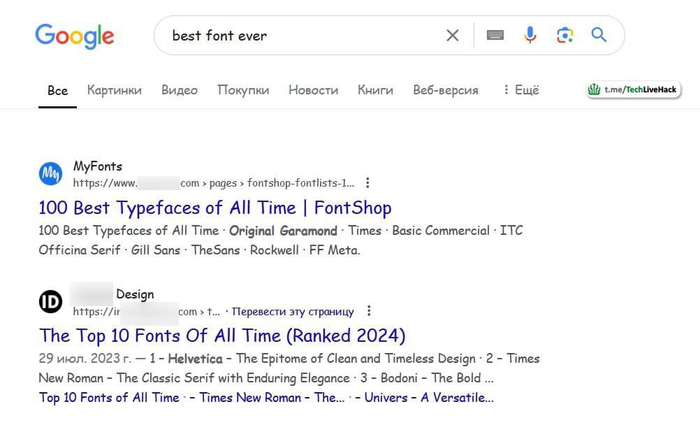Switch to the Картинки tab
Screen dimensions: 700x432
point(114,90)
